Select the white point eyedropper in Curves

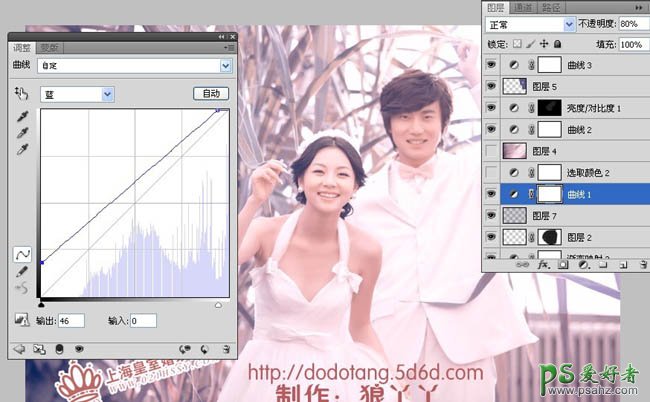click(21, 148)
